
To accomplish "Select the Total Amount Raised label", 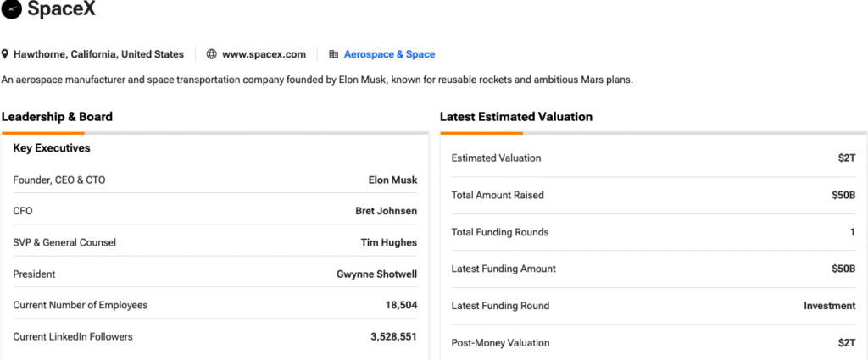I will pos(498,195).
